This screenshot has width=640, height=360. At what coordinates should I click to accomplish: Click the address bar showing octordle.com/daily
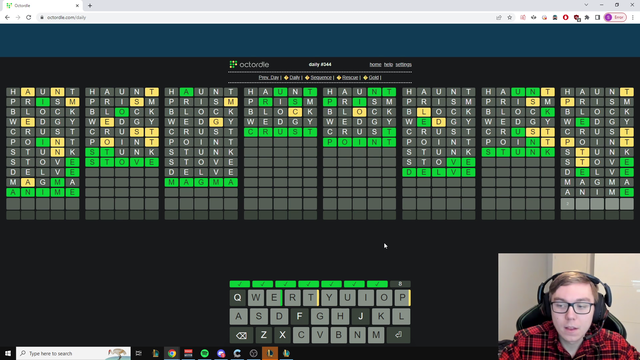click(265, 18)
